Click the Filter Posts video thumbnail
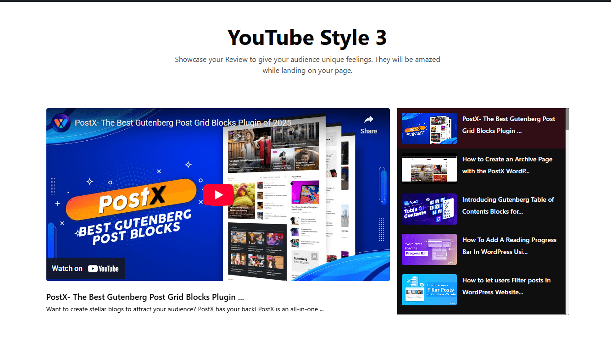Viewport: 611px width, 364px height. coord(429,289)
